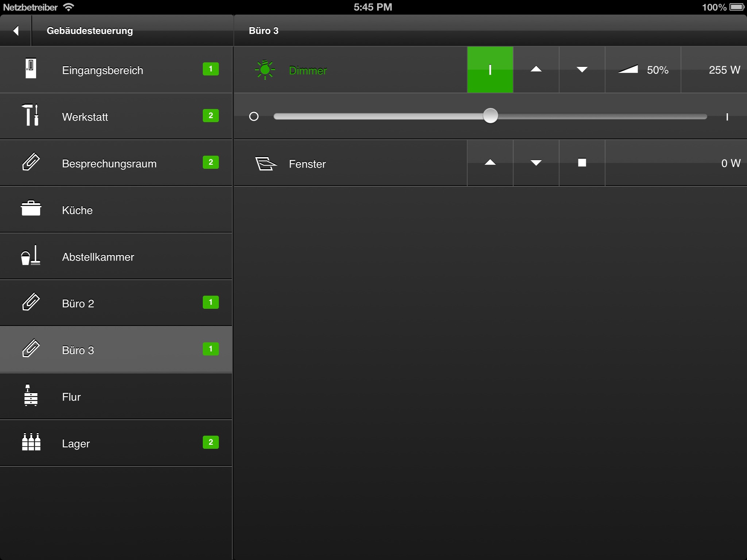Click the paperclip icon next to Büro 2
747x560 pixels.
[x=31, y=302]
